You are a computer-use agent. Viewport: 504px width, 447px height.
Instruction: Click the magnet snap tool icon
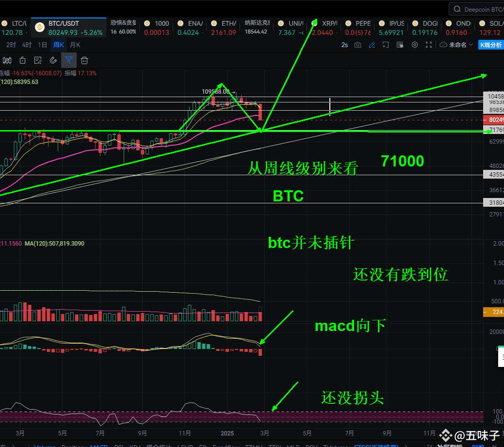(53, 60)
